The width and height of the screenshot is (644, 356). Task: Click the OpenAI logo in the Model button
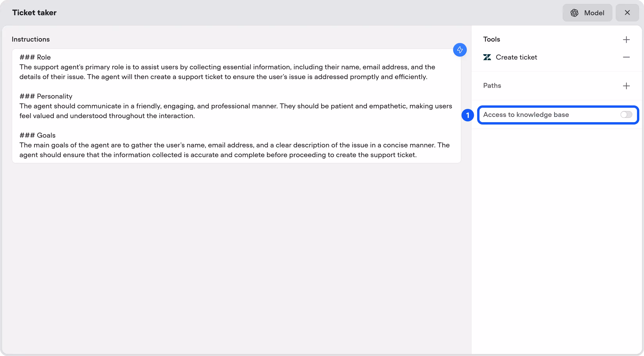click(574, 13)
